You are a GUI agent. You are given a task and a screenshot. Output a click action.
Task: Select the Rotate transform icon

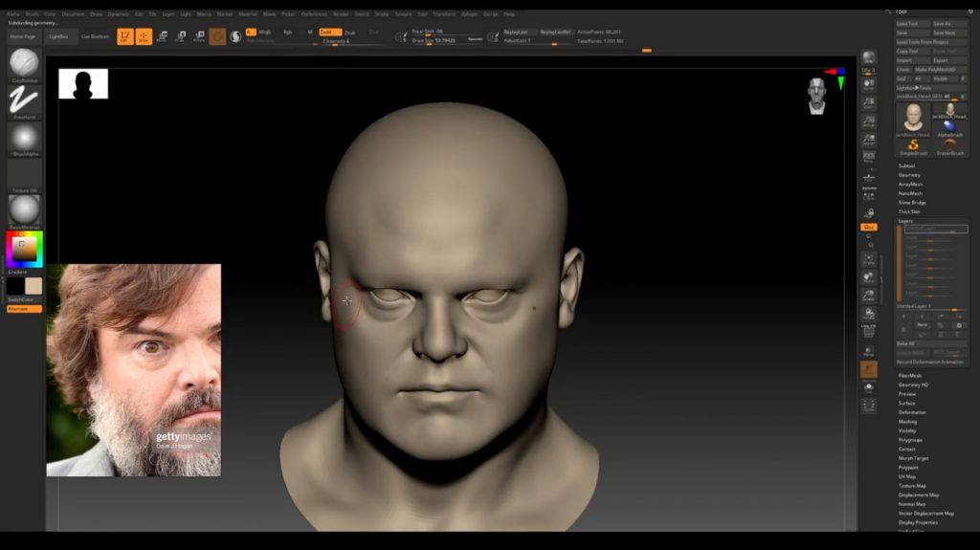(199, 37)
